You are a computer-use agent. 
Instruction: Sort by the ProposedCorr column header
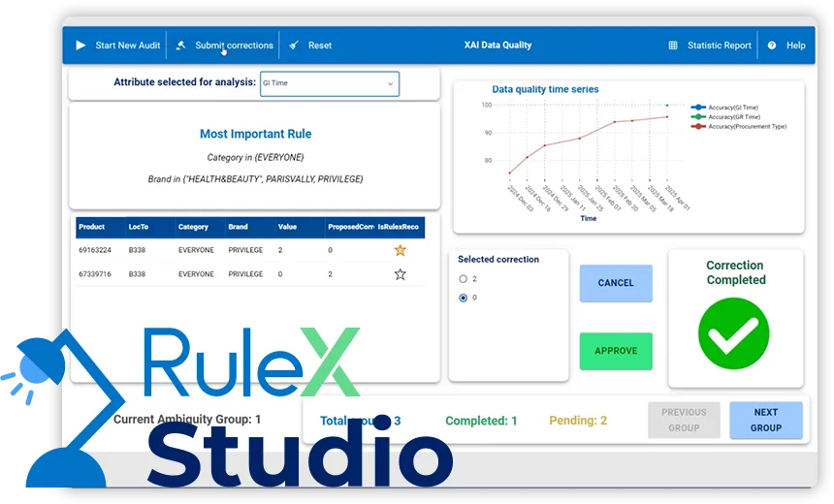tap(351, 227)
